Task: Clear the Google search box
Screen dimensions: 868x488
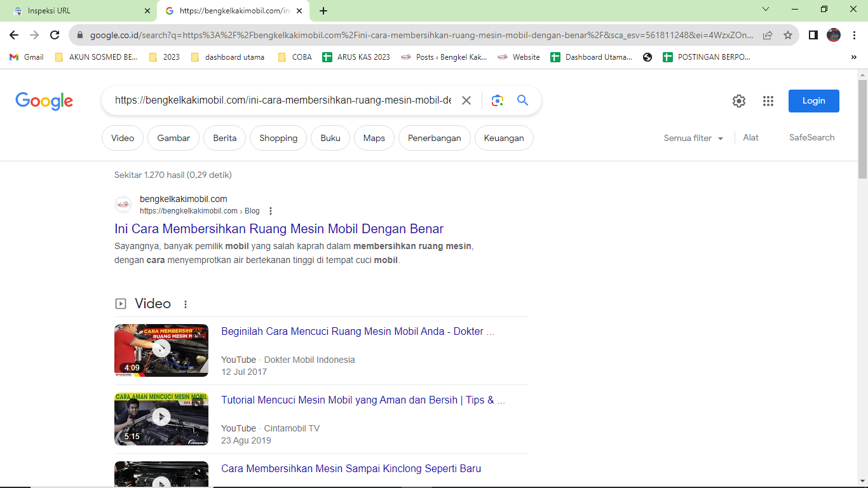Action: click(466, 100)
